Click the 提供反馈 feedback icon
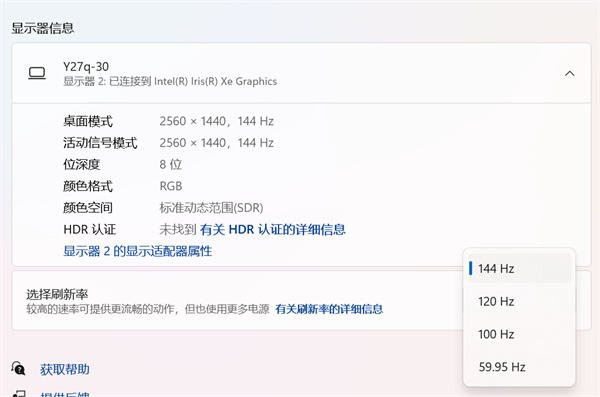Screen dimensions: 600x397 pyautogui.click(x=19, y=394)
